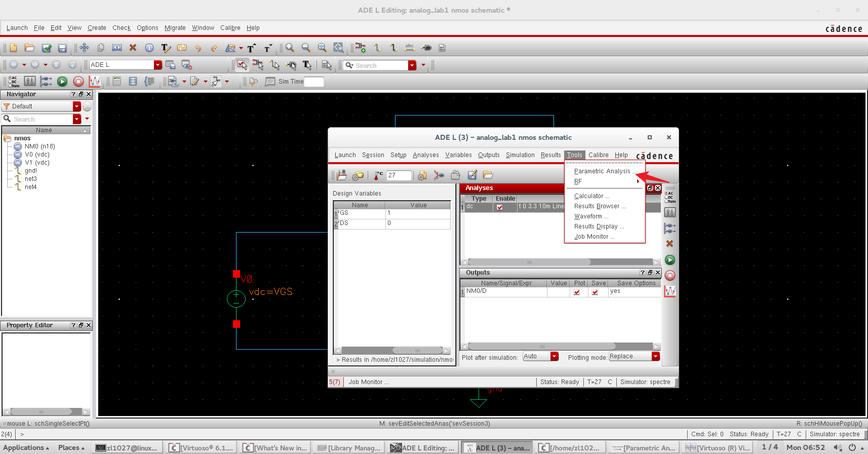Click Design Variables horizontal scrollbar thumb
This screenshot has width=868, height=454.
point(417,351)
